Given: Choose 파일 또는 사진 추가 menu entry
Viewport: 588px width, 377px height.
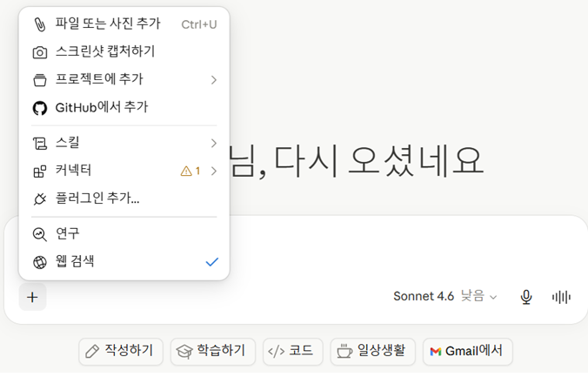Looking at the screenshot, I should tap(124, 24).
